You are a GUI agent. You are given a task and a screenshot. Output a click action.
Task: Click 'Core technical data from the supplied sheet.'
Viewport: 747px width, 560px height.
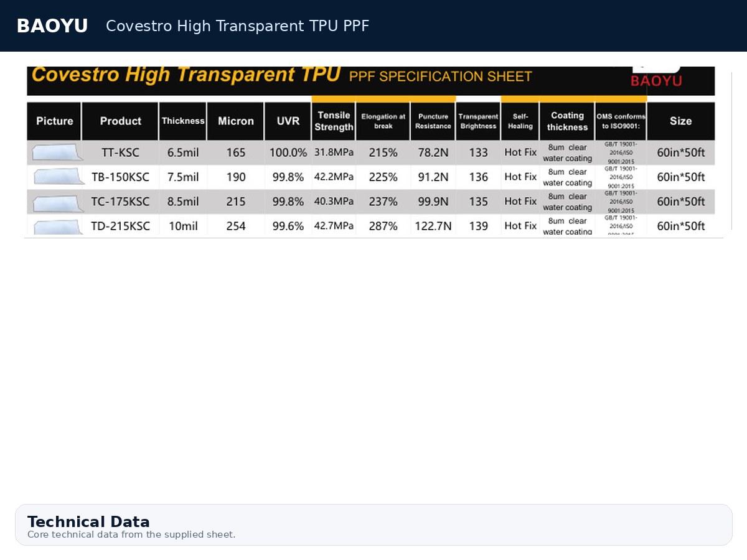[131, 534]
